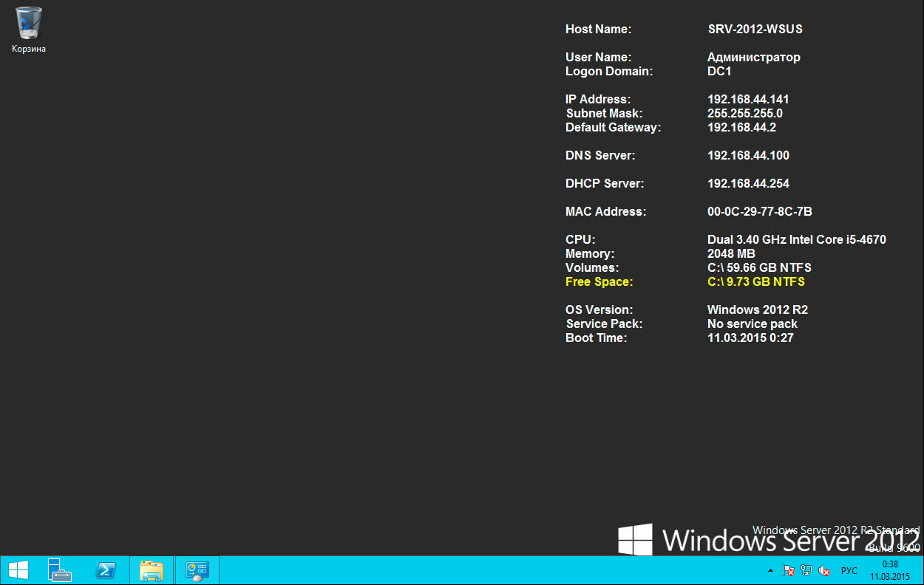The image size is (924, 585).
Task: Launch Server Manager from the taskbar
Action: (x=60, y=570)
